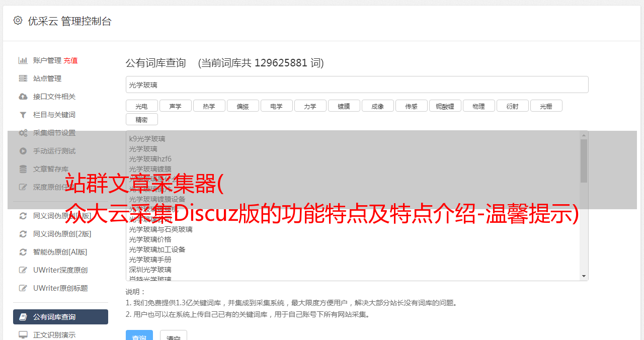This screenshot has width=644, height=340.
Task: Click the cloud upload icon for 接口文件相关
Action: (x=23, y=97)
